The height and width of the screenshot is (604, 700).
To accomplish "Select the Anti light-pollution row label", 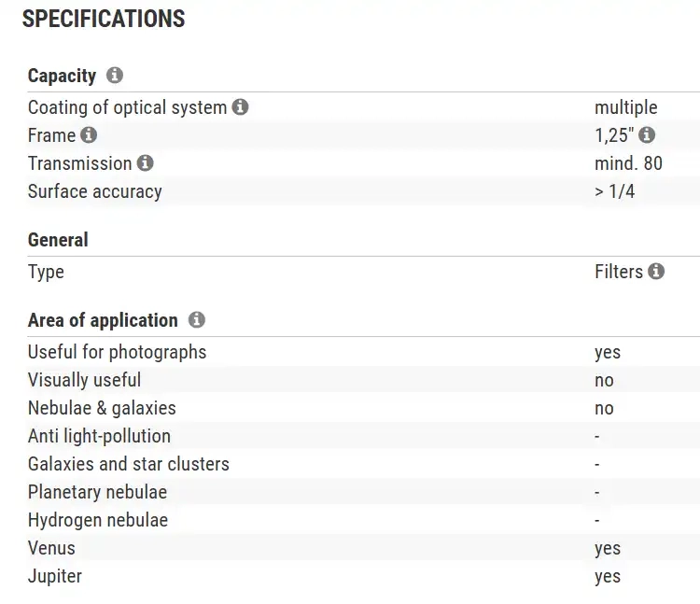I will click(99, 436).
